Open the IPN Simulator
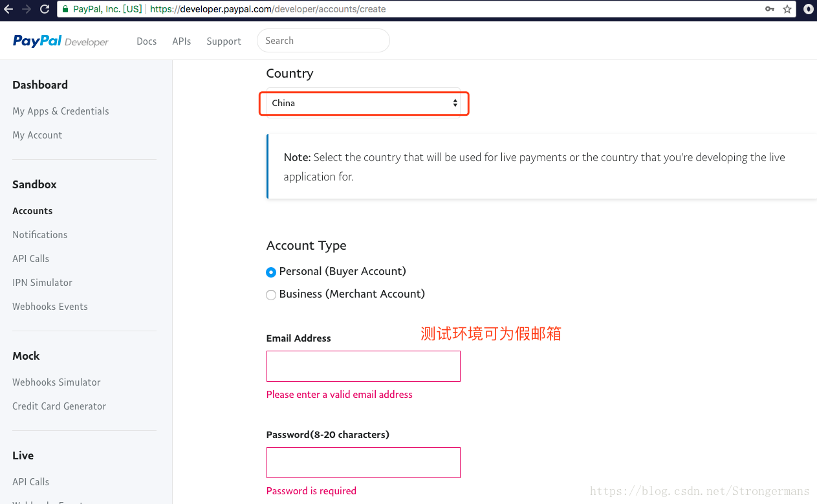The width and height of the screenshot is (817, 504). point(42,283)
